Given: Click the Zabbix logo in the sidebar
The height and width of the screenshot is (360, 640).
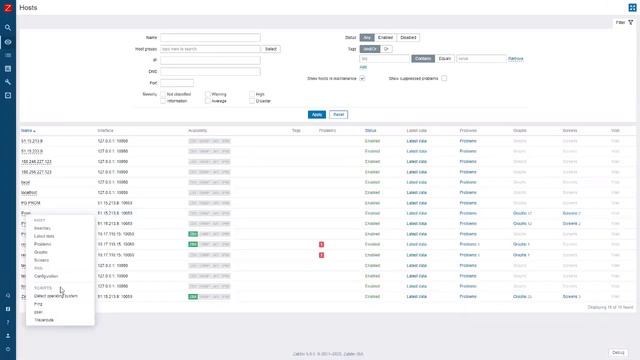Looking at the screenshot, I should pyautogui.click(x=8, y=8).
